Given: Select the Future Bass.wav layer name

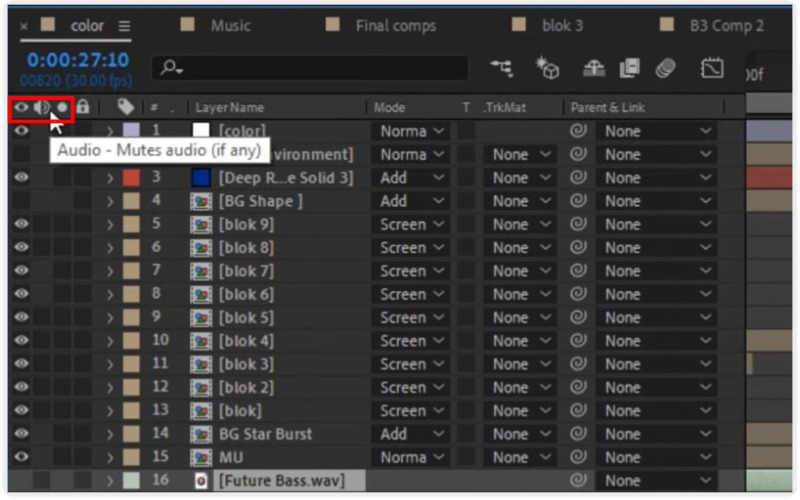Looking at the screenshot, I should (x=282, y=481).
